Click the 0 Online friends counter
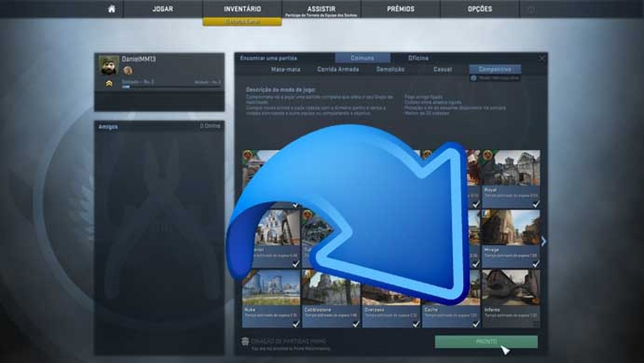 coord(210,126)
